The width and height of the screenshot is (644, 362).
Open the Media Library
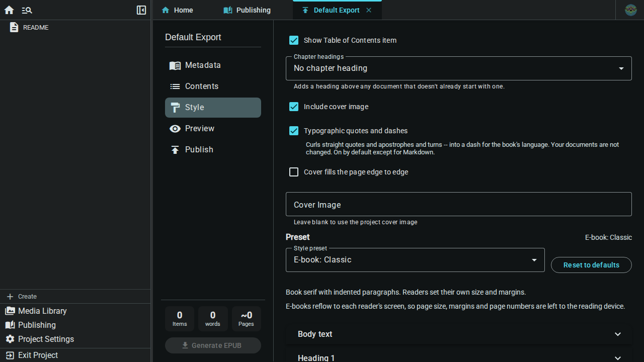point(75,311)
